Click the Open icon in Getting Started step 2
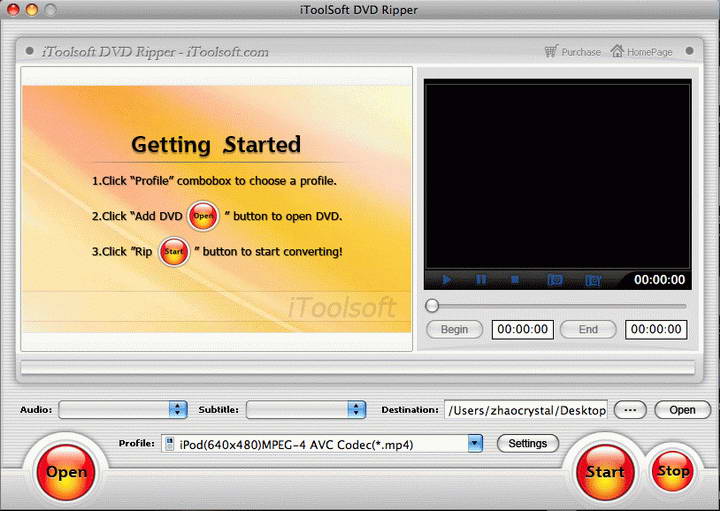 tap(203, 216)
